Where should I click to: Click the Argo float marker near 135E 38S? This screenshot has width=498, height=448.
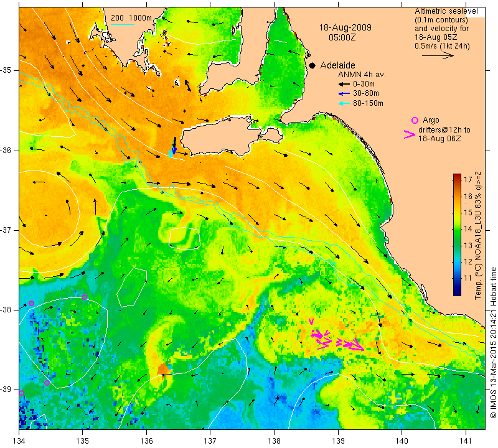[84, 297]
